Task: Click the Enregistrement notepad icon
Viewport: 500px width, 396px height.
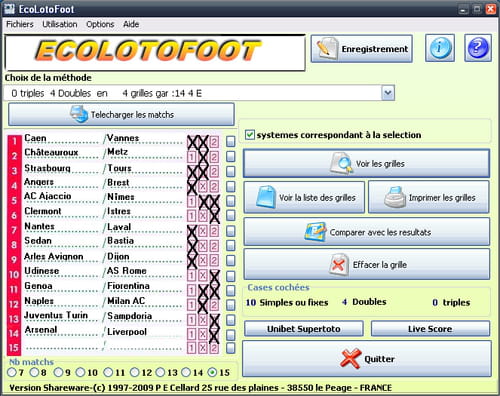Action: 326,49
